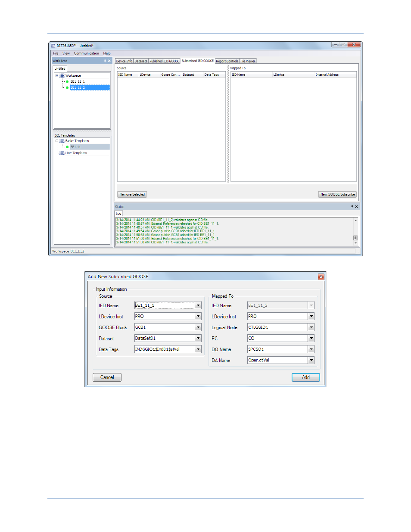Select BE1_11_1 in the Workspace tree
The width and height of the screenshot is (411, 532).
[78, 81]
